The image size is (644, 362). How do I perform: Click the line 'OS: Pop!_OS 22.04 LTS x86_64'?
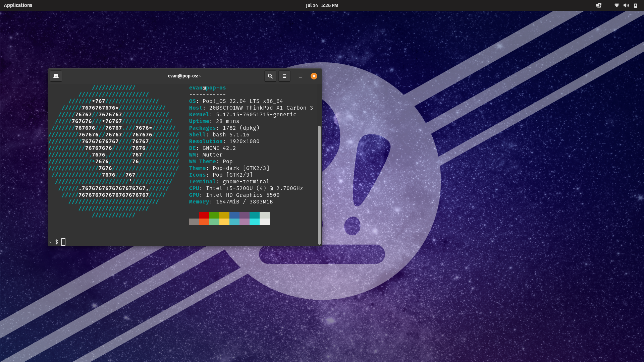(236, 101)
